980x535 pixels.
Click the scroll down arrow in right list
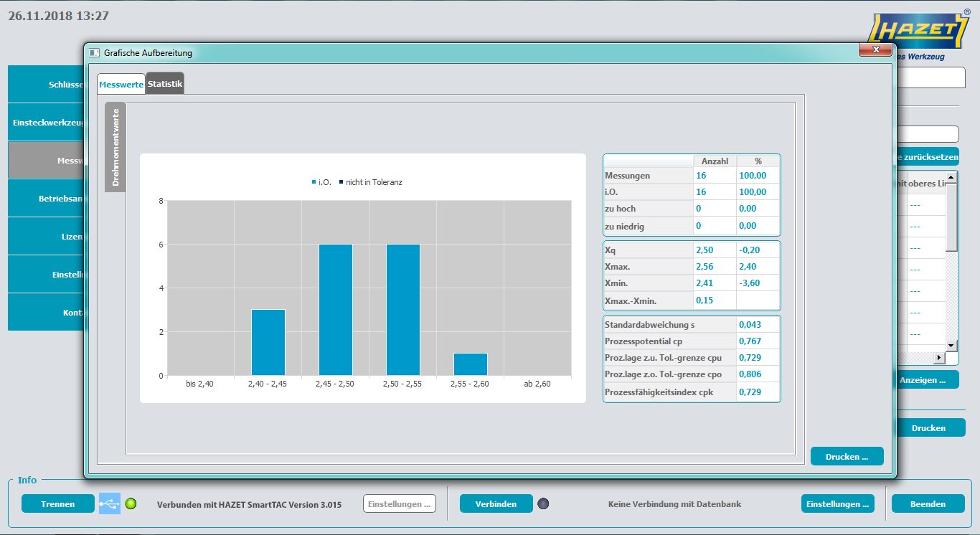(x=951, y=345)
